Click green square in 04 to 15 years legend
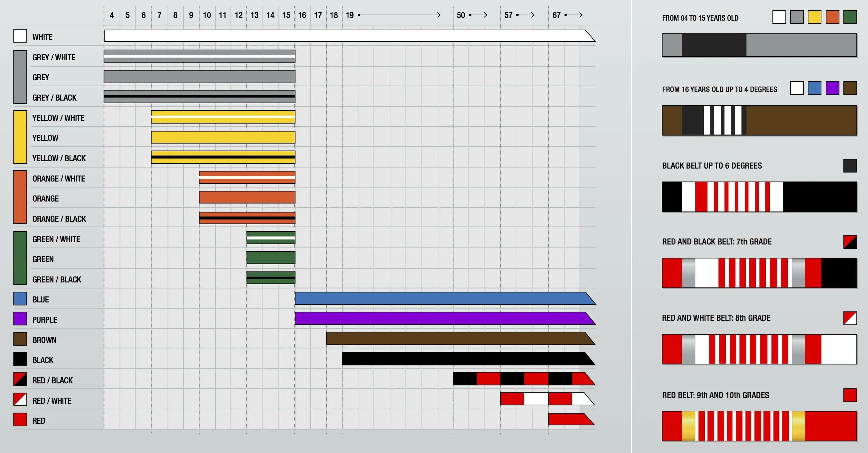The width and height of the screenshot is (868, 453). pyautogui.click(x=850, y=17)
